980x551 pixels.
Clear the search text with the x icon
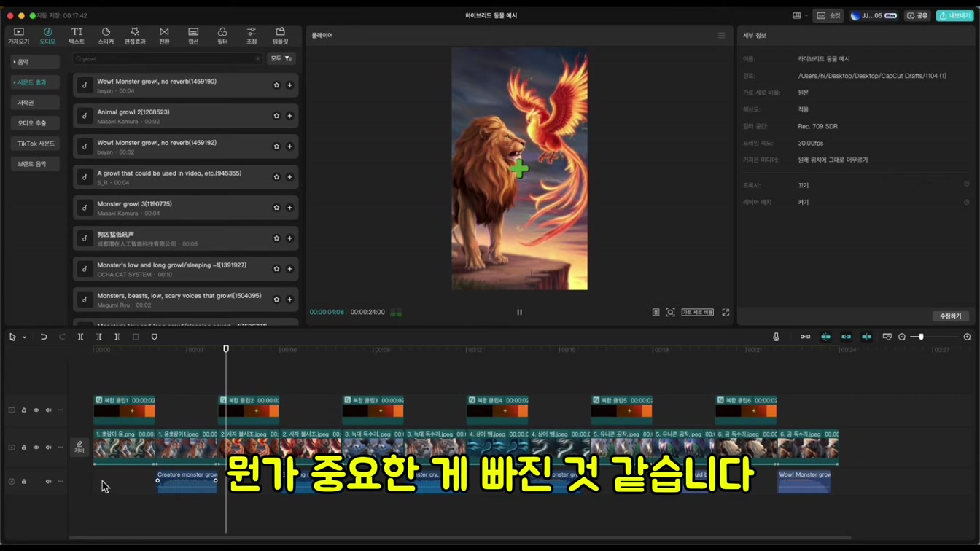[x=257, y=58]
